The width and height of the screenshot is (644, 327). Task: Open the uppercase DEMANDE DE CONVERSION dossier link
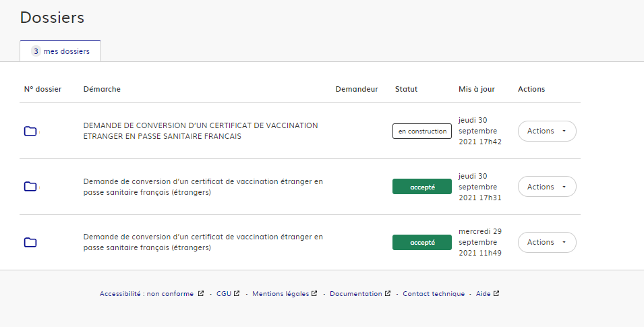coord(200,131)
